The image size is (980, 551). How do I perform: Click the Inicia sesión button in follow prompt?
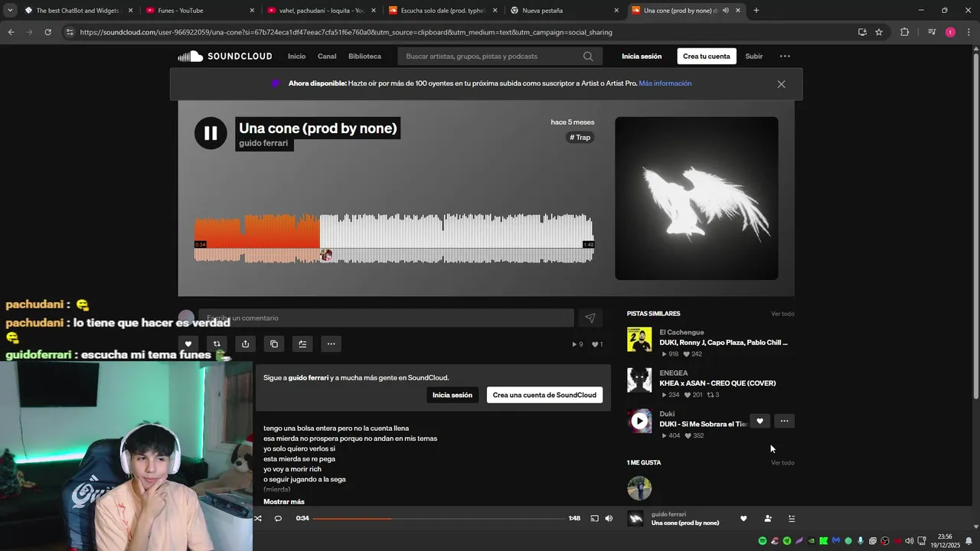452,395
